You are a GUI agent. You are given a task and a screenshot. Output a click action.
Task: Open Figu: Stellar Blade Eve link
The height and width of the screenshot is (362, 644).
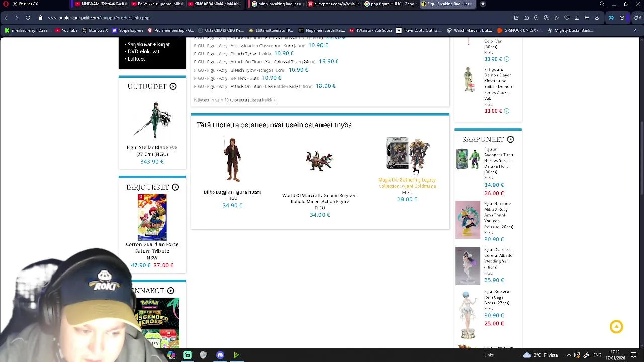(x=151, y=150)
